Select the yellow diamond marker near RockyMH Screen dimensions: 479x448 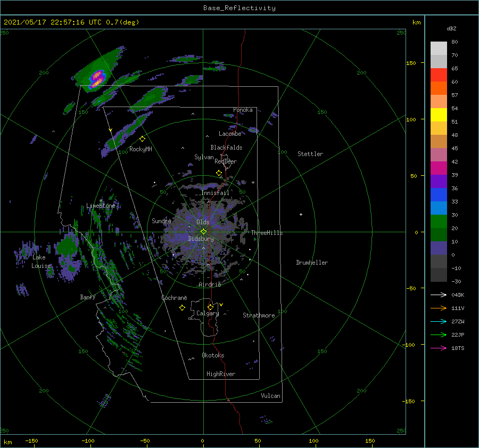click(x=142, y=139)
